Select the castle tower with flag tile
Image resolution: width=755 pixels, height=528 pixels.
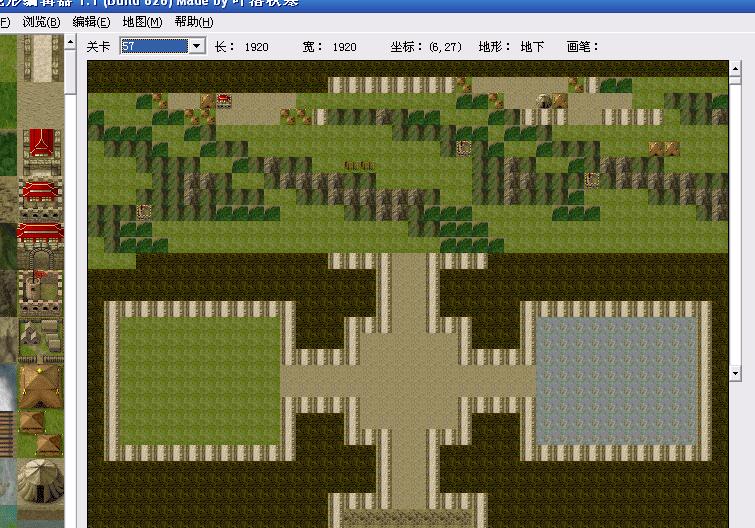pos(40,288)
